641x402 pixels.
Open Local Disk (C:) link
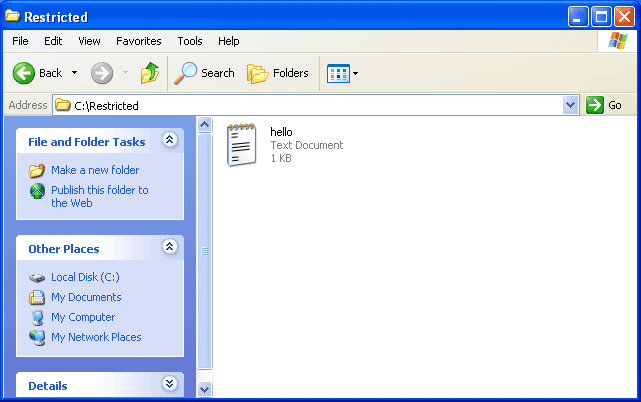[85, 277]
